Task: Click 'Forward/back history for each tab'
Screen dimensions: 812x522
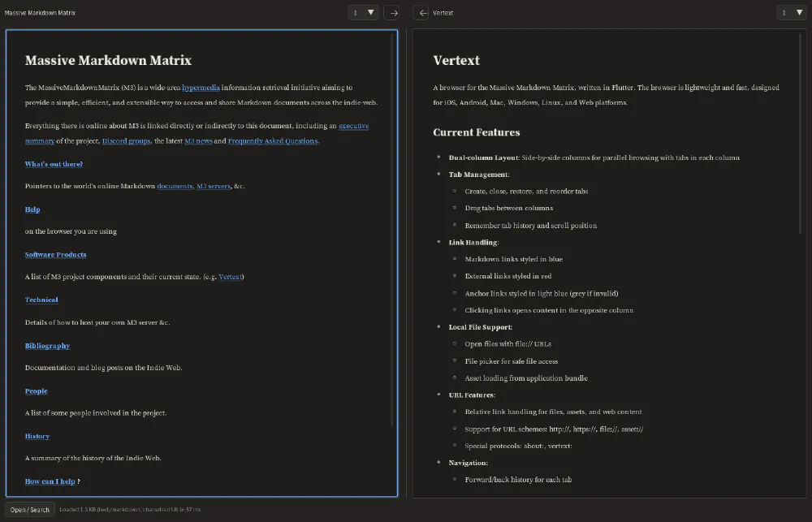Action: tap(518, 480)
